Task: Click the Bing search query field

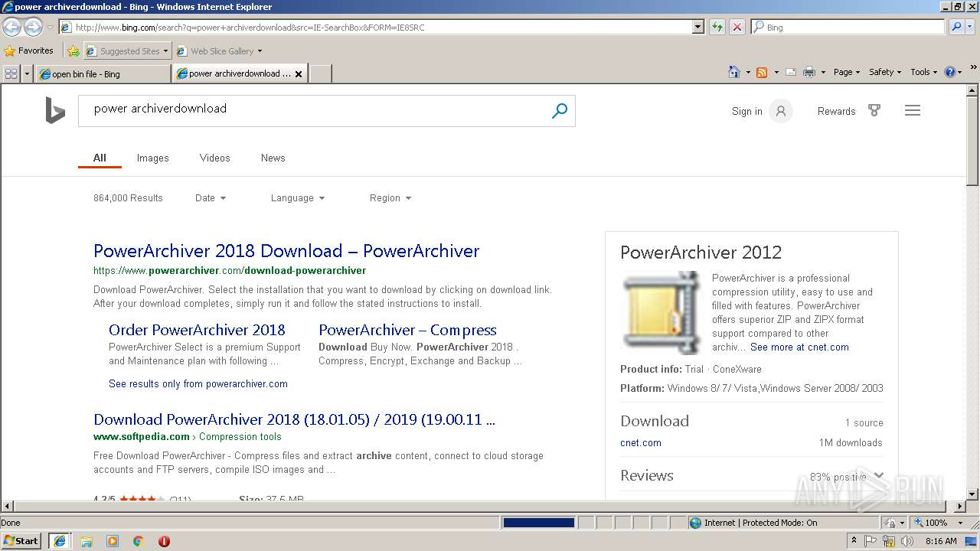Action: coord(314,110)
